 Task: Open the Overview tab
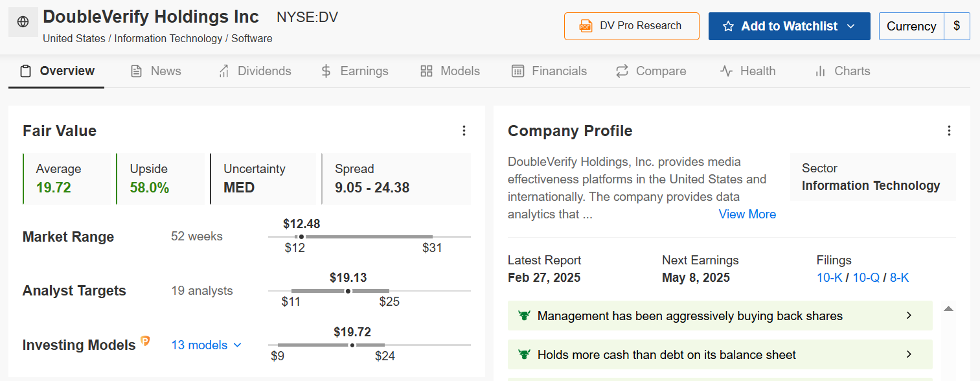[x=56, y=71]
